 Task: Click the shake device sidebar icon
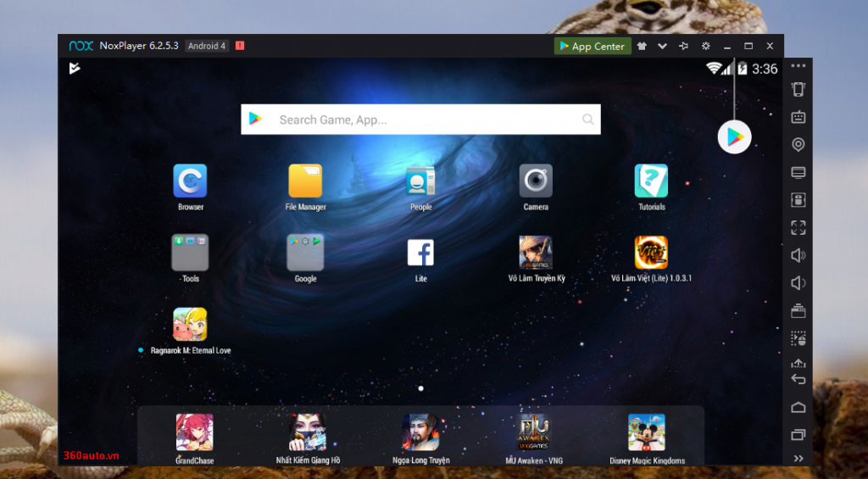point(798,89)
